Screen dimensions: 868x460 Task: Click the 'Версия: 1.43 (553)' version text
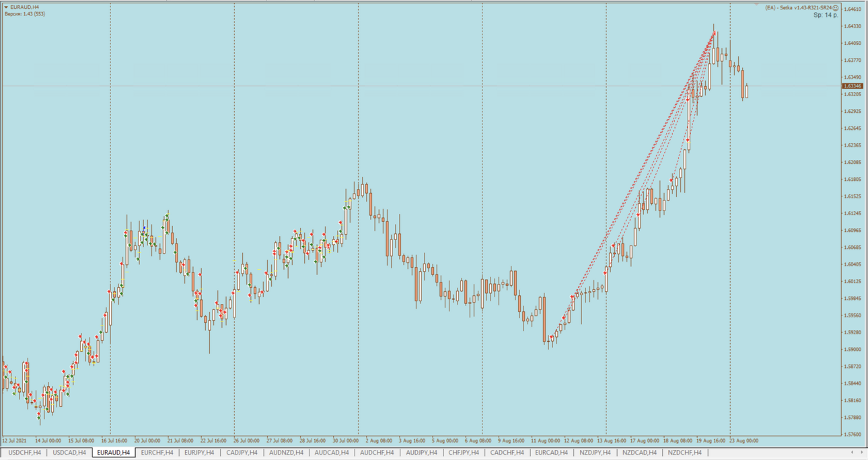point(25,14)
